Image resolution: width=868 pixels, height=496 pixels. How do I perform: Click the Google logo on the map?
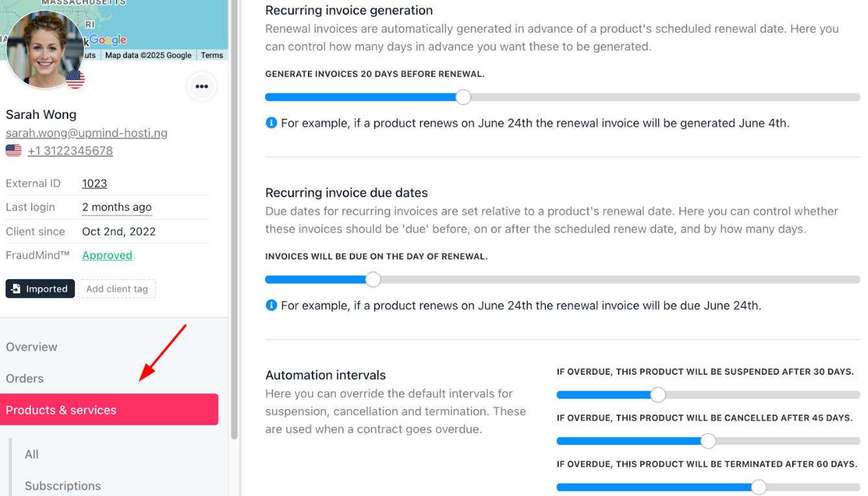click(x=108, y=40)
